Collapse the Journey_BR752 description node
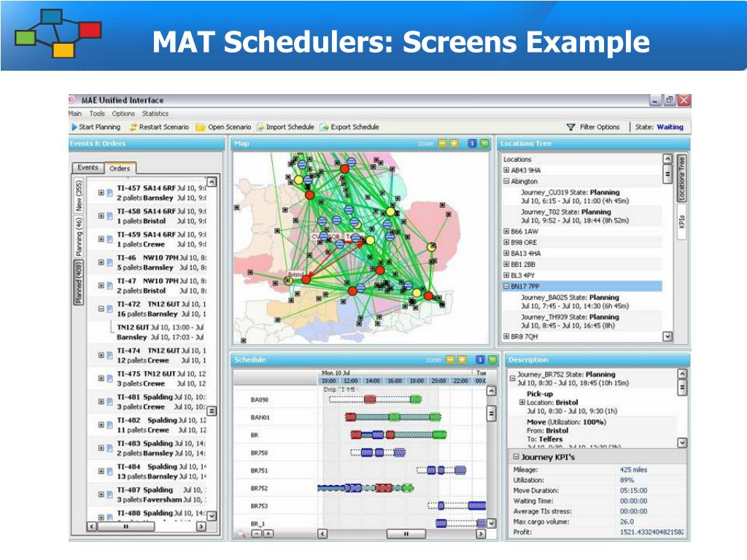The width and height of the screenshot is (747, 560). pos(513,378)
